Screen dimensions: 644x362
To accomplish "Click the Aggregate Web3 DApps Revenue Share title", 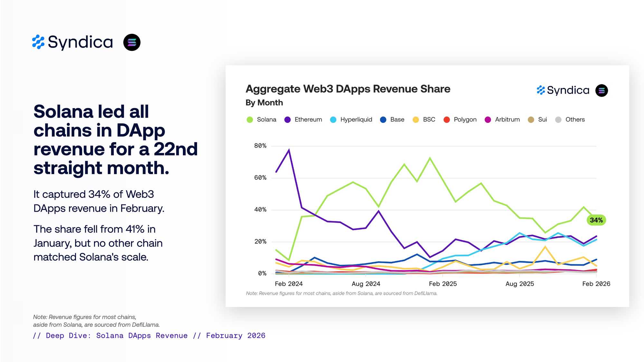I will [x=348, y=89].
